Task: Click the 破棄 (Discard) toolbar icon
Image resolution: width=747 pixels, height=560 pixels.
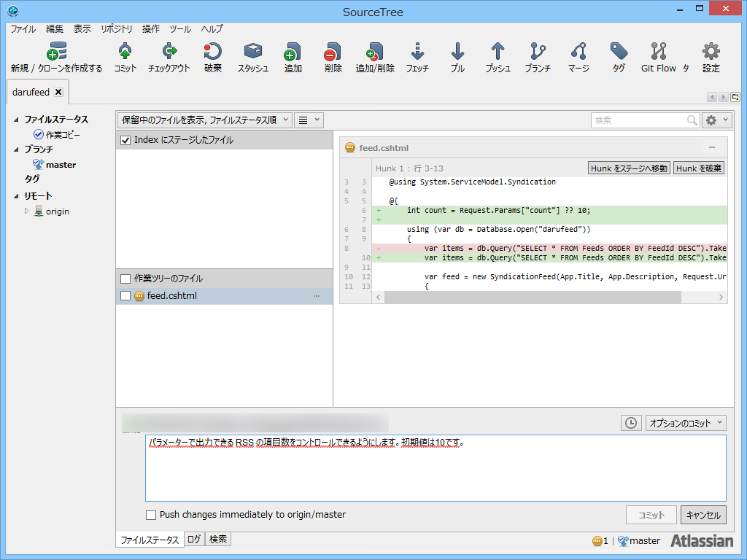Action: 212,52
